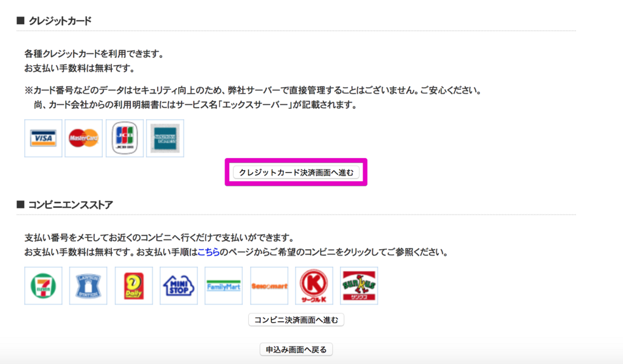The width and height of the screenshot is (623, 364).
Task: Click the Circle K logo
Action: (315, 286)
